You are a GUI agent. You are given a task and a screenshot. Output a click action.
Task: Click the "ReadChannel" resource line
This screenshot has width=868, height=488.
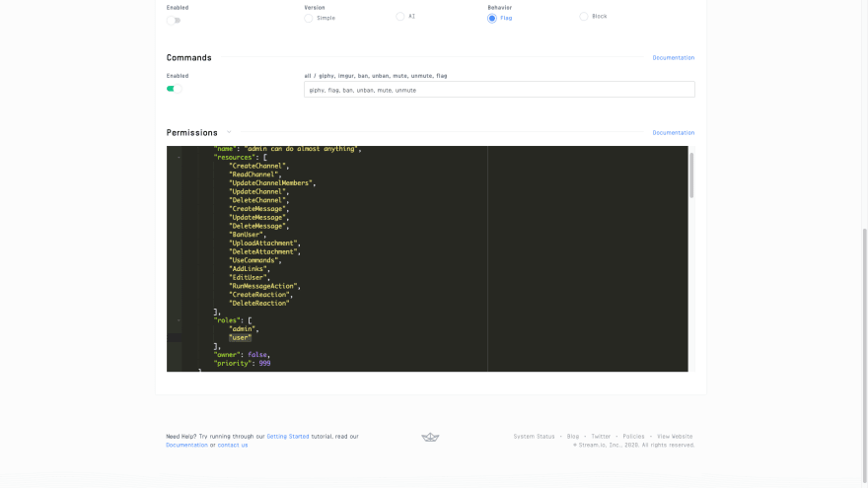255,174
